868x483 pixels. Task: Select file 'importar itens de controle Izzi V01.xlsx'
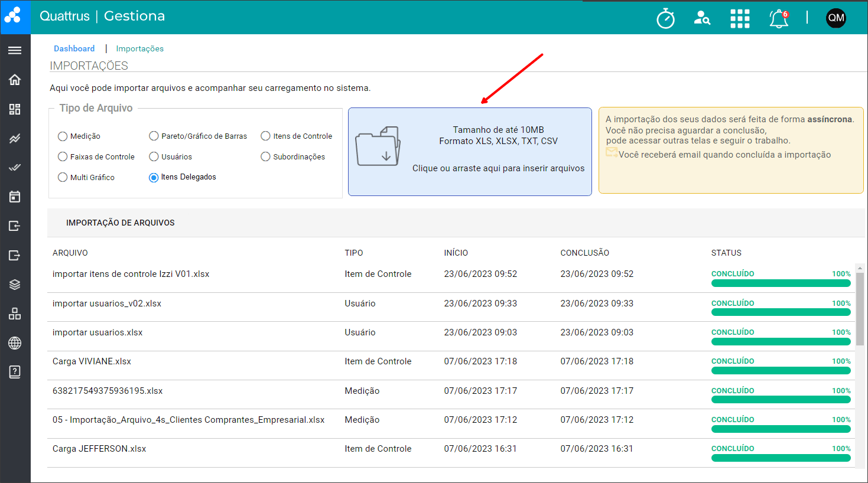[x=131, y=274]
